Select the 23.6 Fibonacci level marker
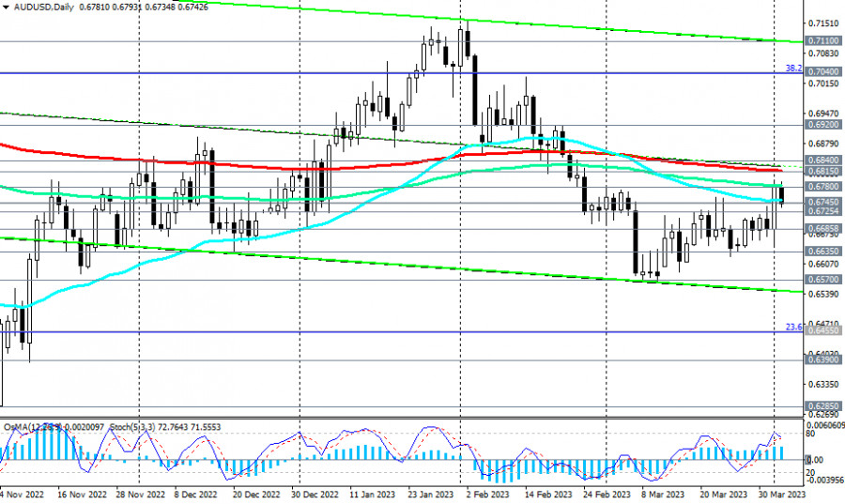Screen dimensions: 845x504 [x=792, y=327]
